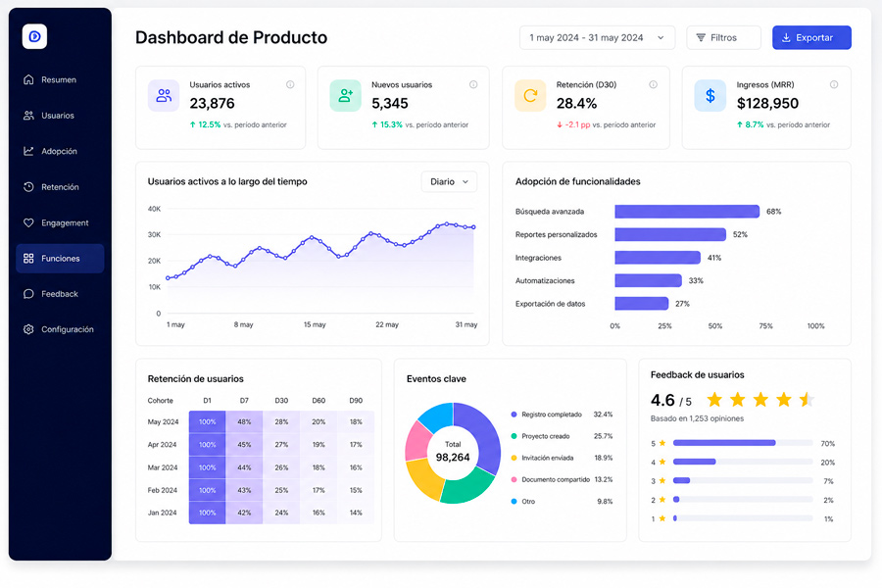882x588 pixels.
Task: Click the Engagement heart icon
Action: pyautogui.click(x=28, y=222)
